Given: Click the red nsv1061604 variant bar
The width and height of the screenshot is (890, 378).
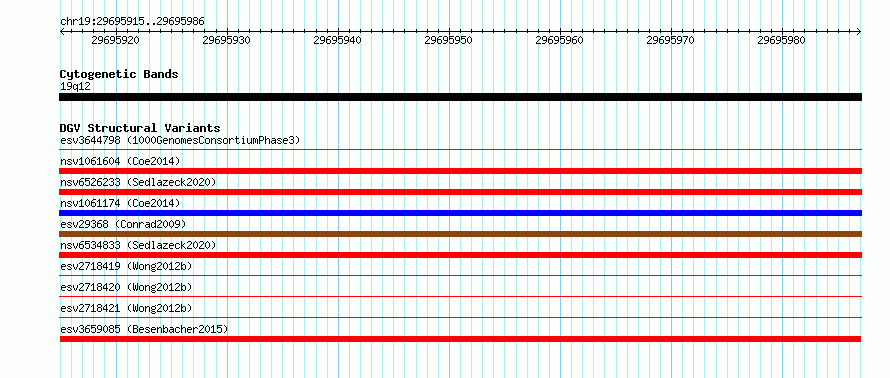Looking at the screenshot, I should point(460,171).
